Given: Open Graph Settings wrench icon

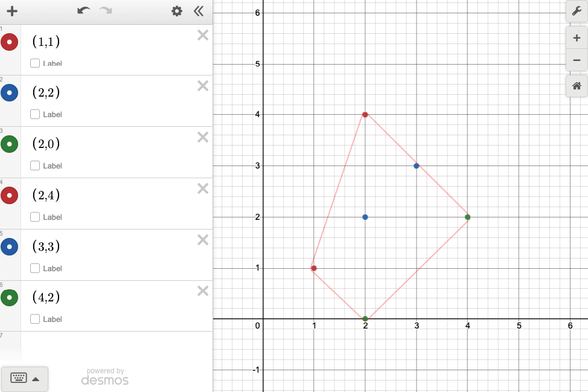Looking at the screenshot, I should click(x=577, y=11).
